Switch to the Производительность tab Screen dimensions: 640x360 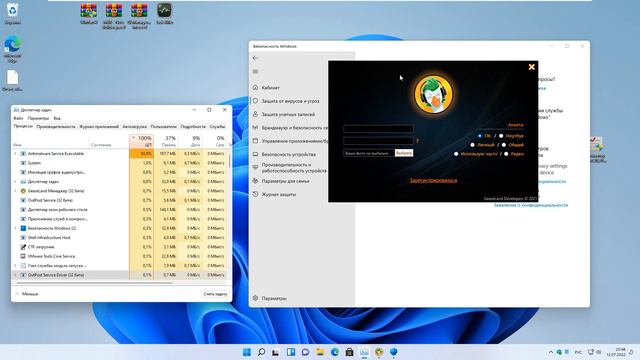pos(56,127)
